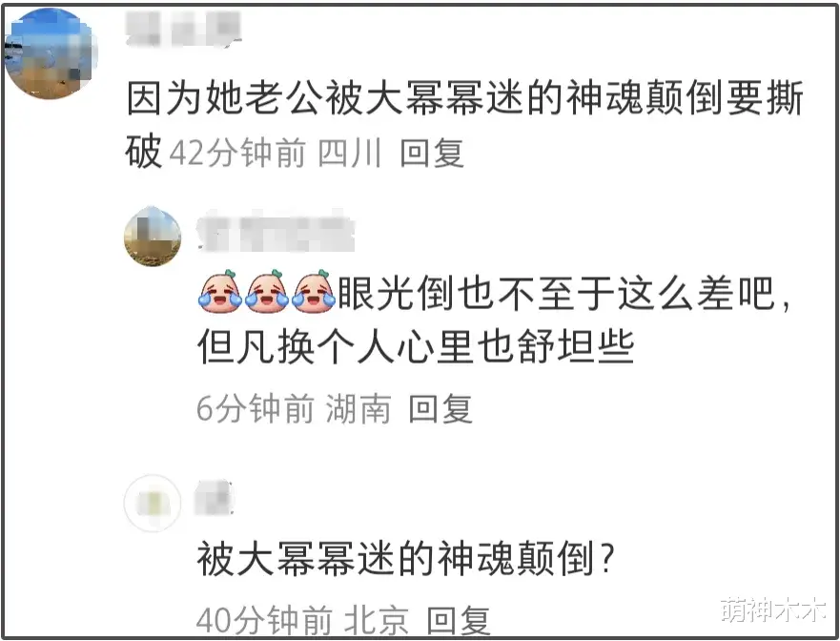Click the third crying-laughing emoji
This screenshot has height=641, width=840.
(x=314, y=292)
